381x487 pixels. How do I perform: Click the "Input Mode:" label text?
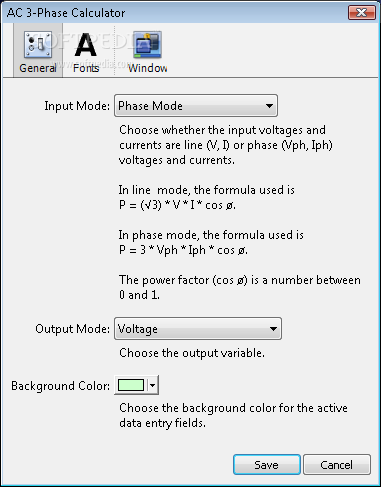(x=77, y=106)
